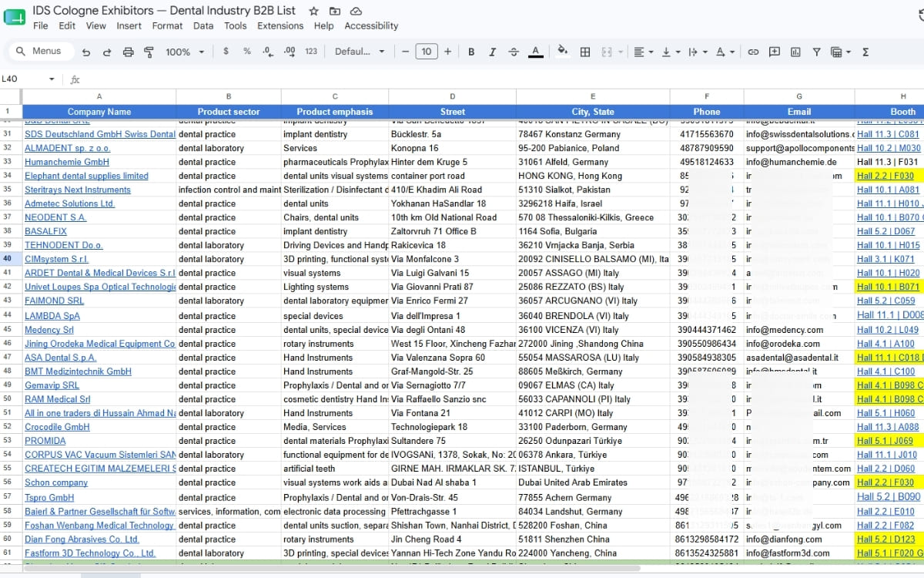Open the 123 more number formats
Image resolution: width=924 pixels, height=578 pixels.
(x=311, y=52)
